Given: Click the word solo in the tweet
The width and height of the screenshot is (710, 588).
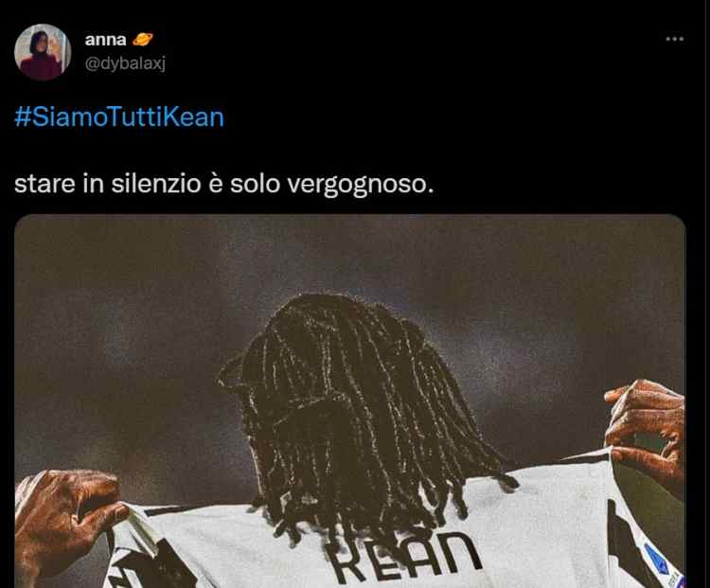Looking at the screenshot, I should point(255,185).
